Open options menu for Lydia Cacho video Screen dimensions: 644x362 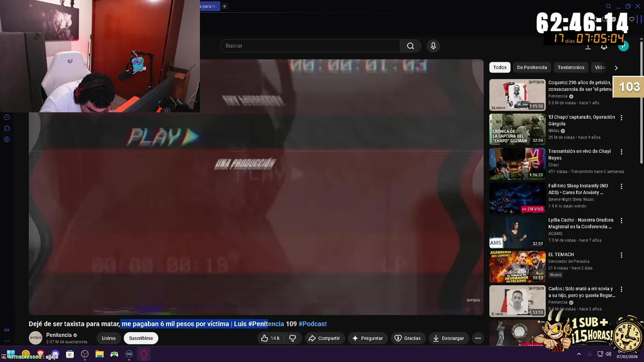point(621,220)
